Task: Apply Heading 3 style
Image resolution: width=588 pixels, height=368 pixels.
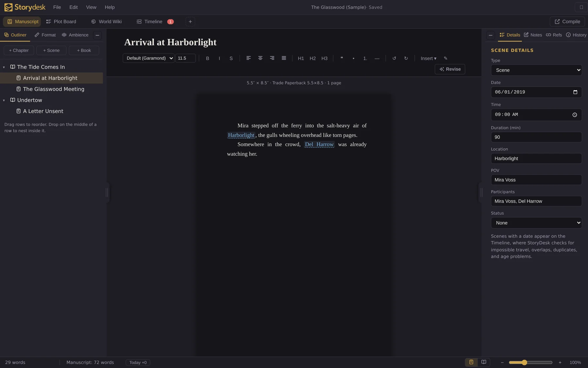Action: [x=324, y=58]
